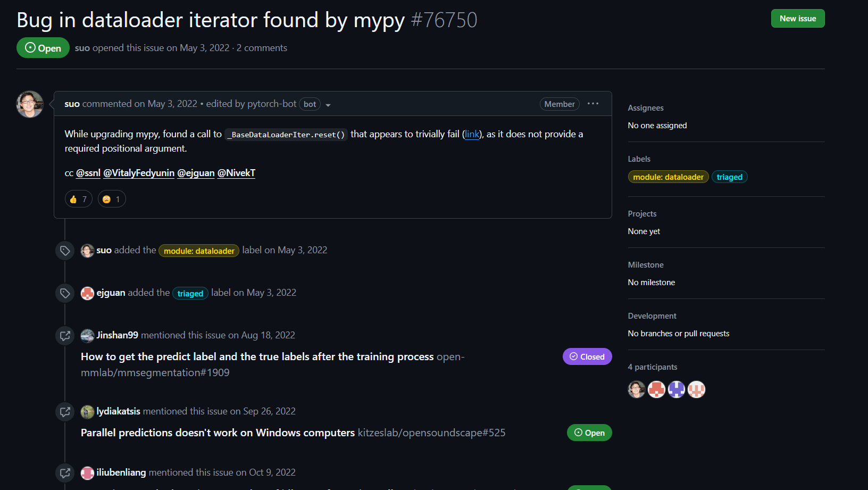868x490 pixels.
Task: Click the last participant avatar in sidebar
Action: 696,389
